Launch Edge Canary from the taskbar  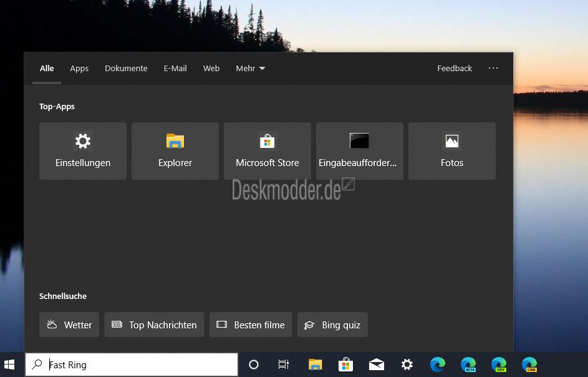click(x=529, y=365)
